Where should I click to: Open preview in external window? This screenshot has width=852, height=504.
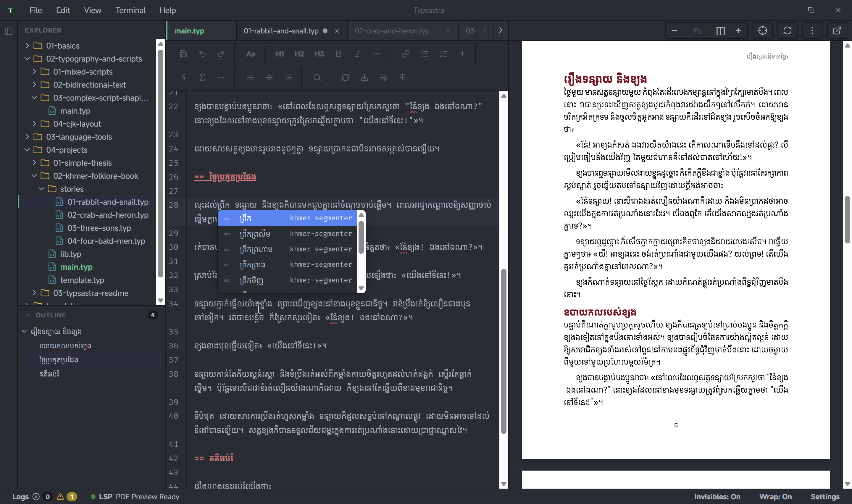[x=837, y=30]
